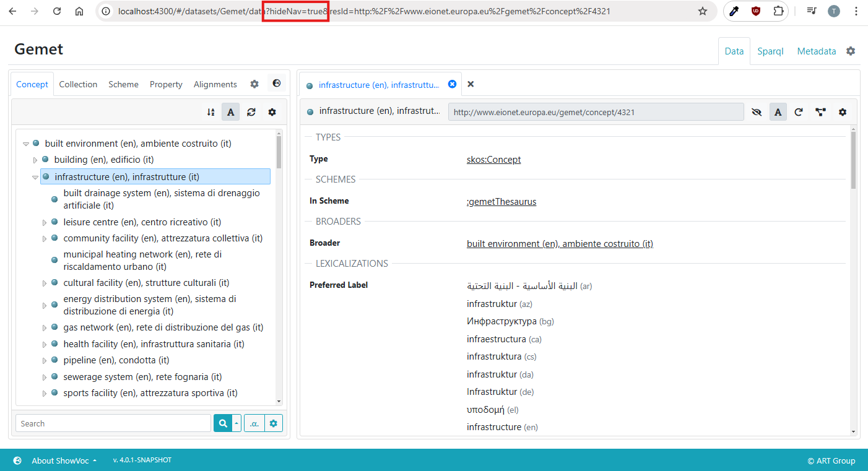This screenshot has height=471, width=868.
Task: Switch to the Scheme tab
Action: (x=123, y=84)
